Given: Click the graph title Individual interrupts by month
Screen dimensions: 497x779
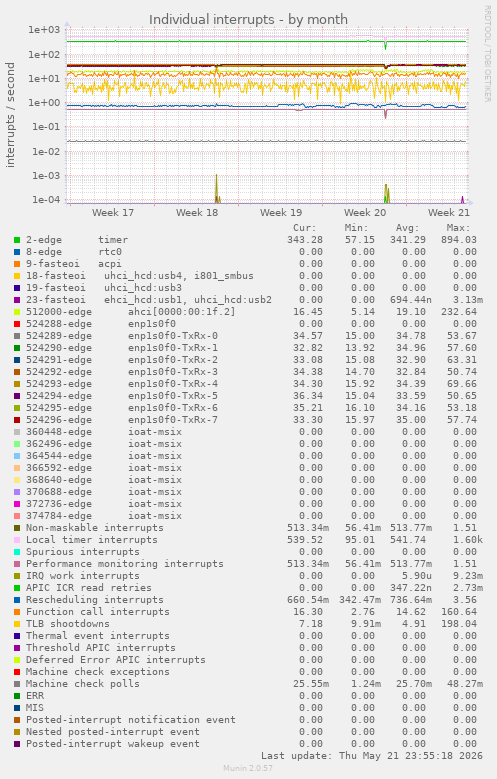Looking at the screenshot, I should 248,19.
